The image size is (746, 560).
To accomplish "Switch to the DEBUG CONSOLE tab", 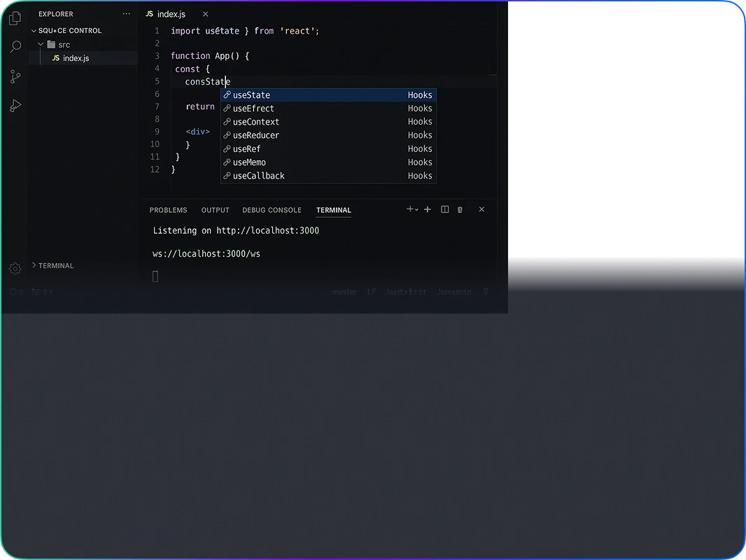I will [x=272, y=210].
